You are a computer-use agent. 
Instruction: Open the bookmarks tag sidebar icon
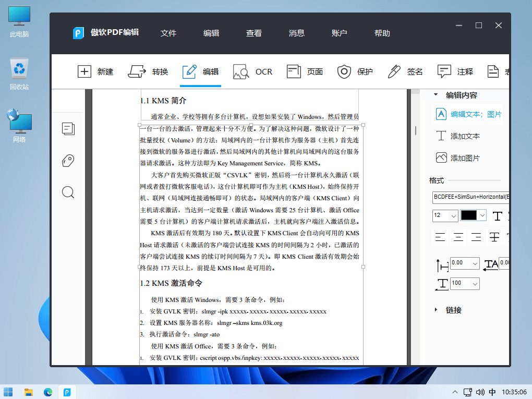[68, 161]
